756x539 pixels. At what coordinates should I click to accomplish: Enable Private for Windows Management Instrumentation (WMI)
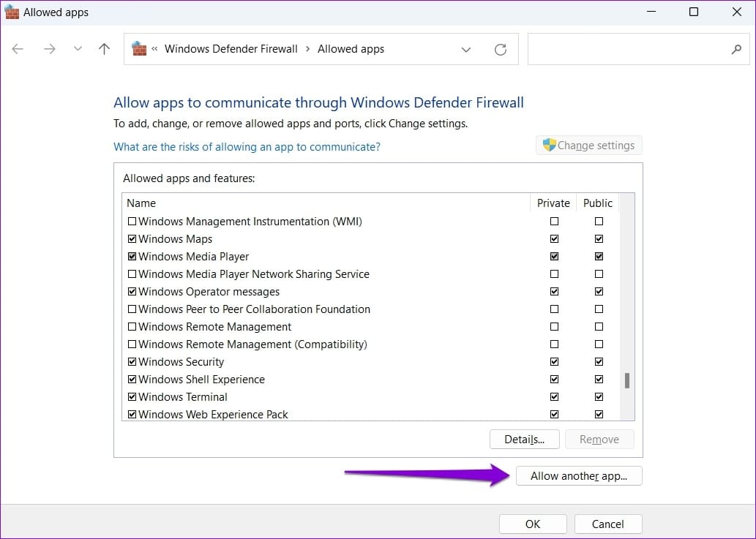pyautogui.click(x=555, y=221)
